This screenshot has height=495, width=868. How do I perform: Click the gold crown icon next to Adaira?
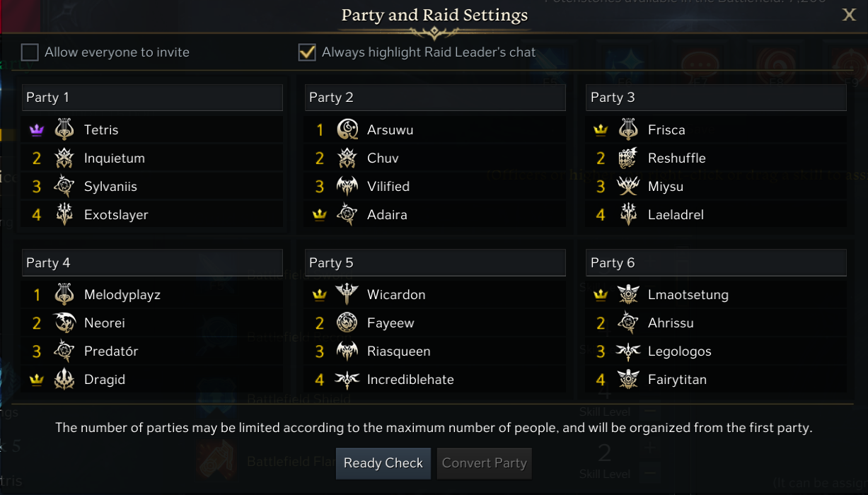click(x=320, y=215)
